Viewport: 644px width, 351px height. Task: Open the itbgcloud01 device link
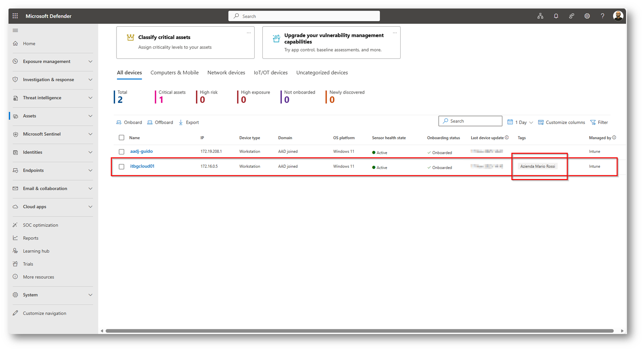point(142,166)
